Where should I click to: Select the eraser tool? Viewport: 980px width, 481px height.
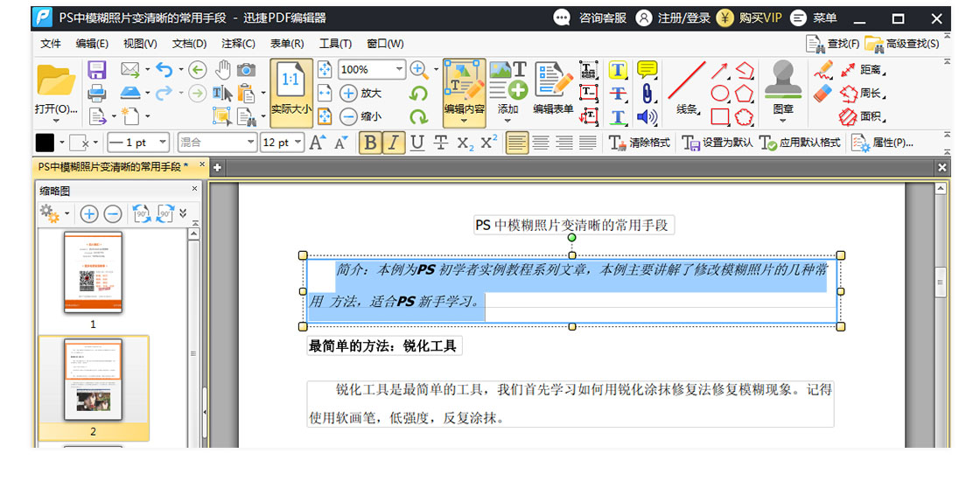point(823,93)
